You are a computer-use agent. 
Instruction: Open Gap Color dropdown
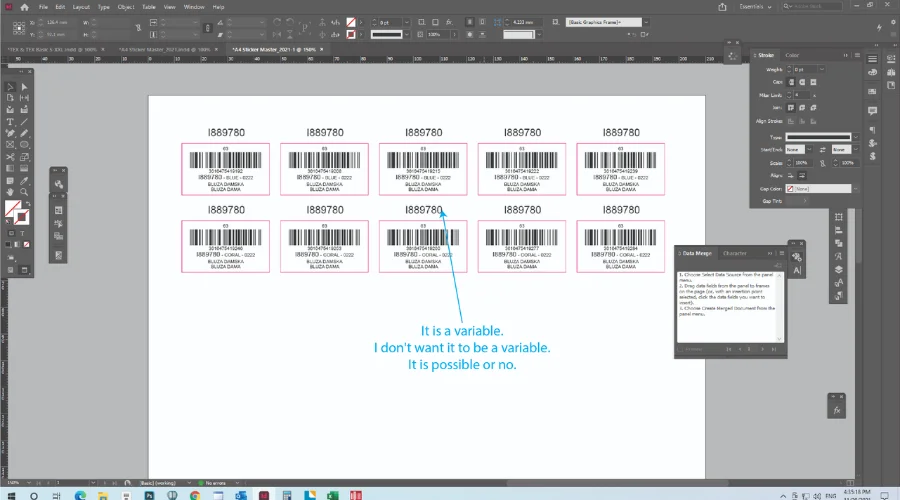point(855,188)
